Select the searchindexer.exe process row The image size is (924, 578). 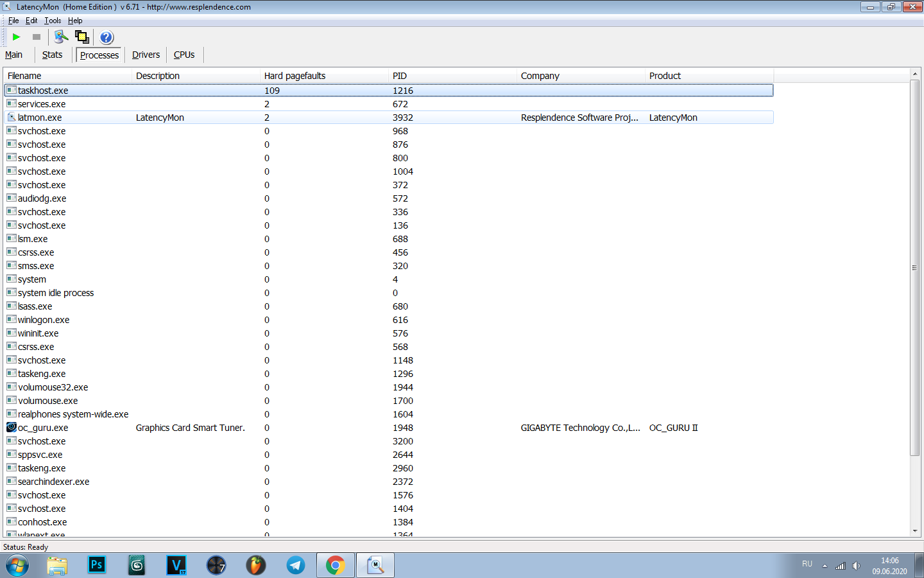(389, 482)
